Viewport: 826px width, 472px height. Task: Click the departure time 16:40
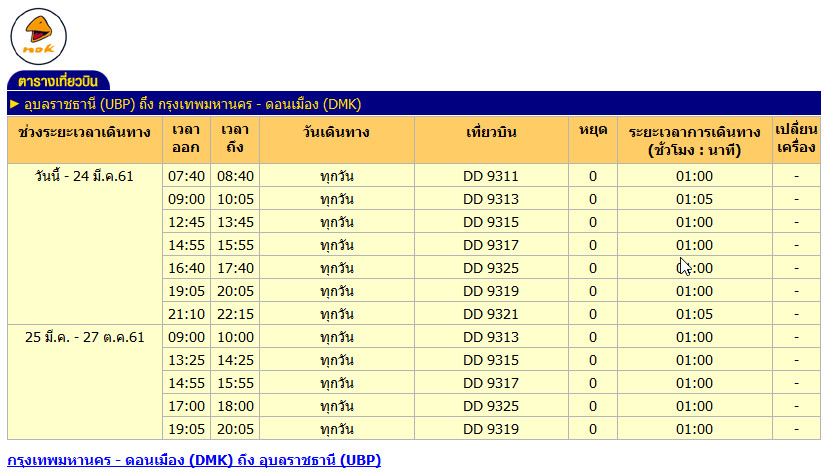pyautogui.click(x=186, y=268)
